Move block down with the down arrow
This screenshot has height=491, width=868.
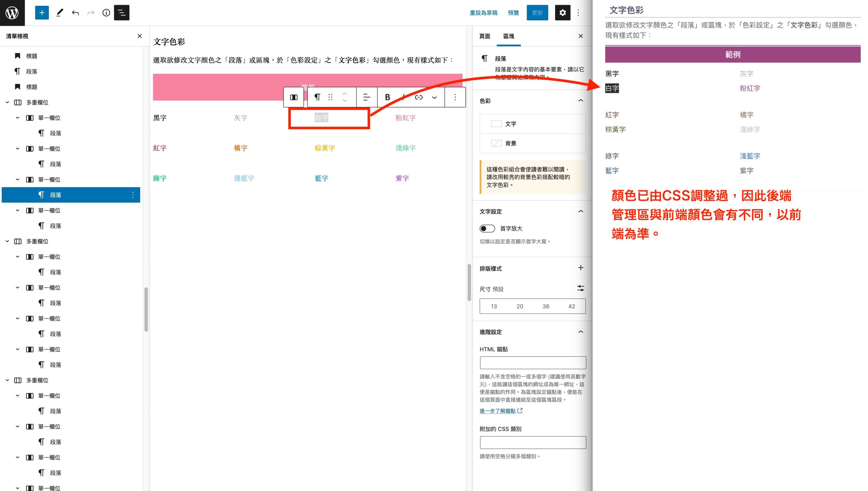(345, 101)
